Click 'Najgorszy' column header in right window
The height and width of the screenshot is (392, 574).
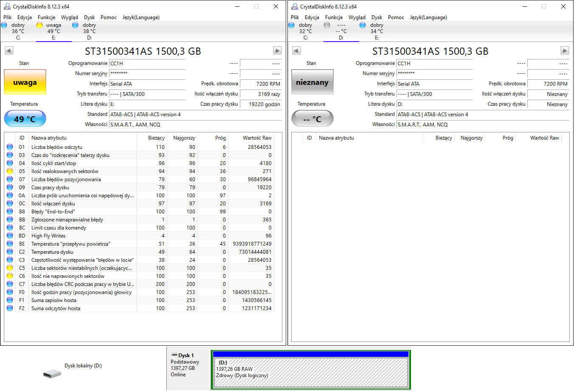tap(470, 138)
